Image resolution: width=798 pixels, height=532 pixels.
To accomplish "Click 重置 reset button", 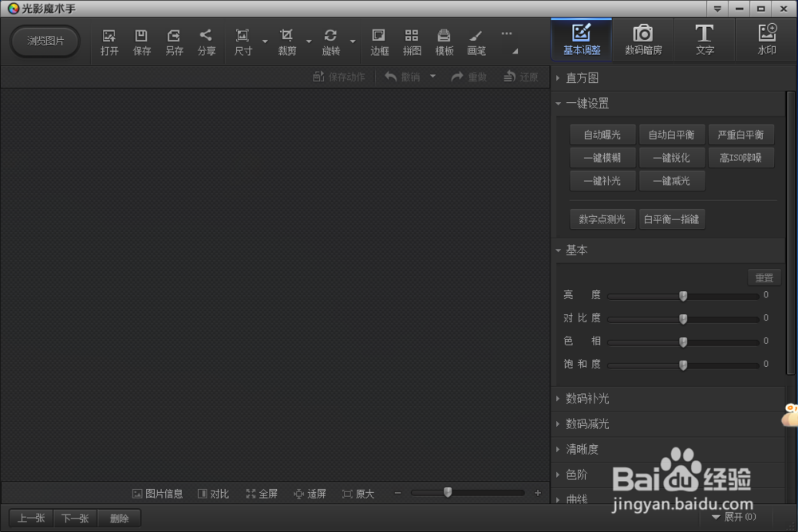I will tap(764, 278).
